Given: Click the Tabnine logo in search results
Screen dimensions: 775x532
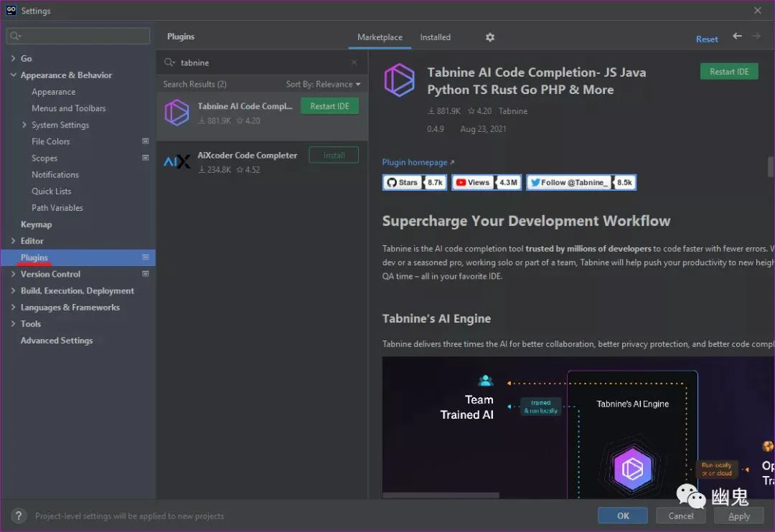Looking at the screenshot, I should [x=177, y=113].
